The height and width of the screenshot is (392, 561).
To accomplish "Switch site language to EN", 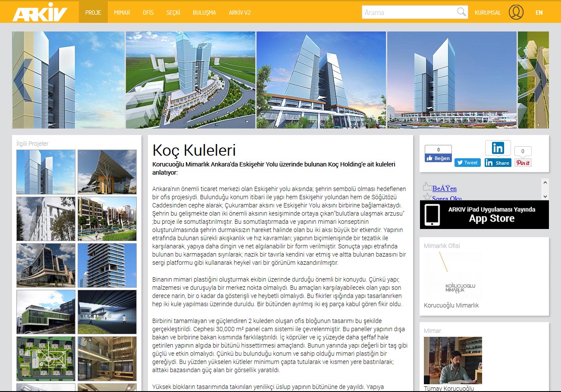I will [x=539, y=13].
